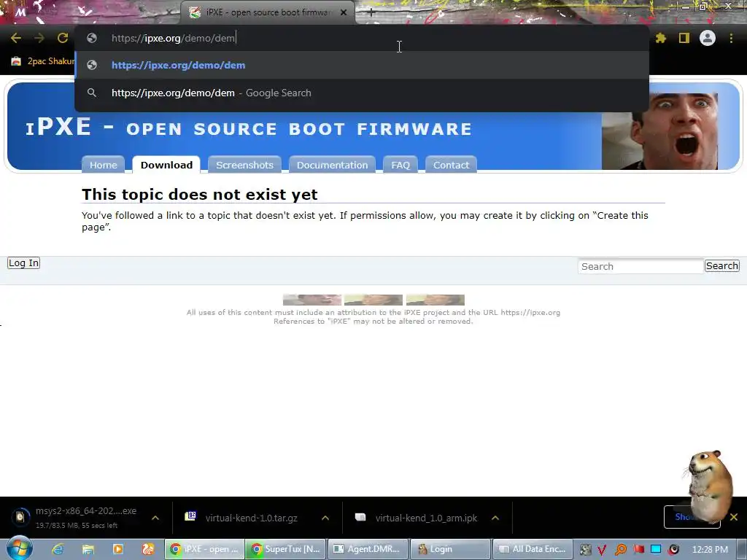747x560 pixels.
Task: Switch to the Screenshots tab
Action: click(245, 165)
